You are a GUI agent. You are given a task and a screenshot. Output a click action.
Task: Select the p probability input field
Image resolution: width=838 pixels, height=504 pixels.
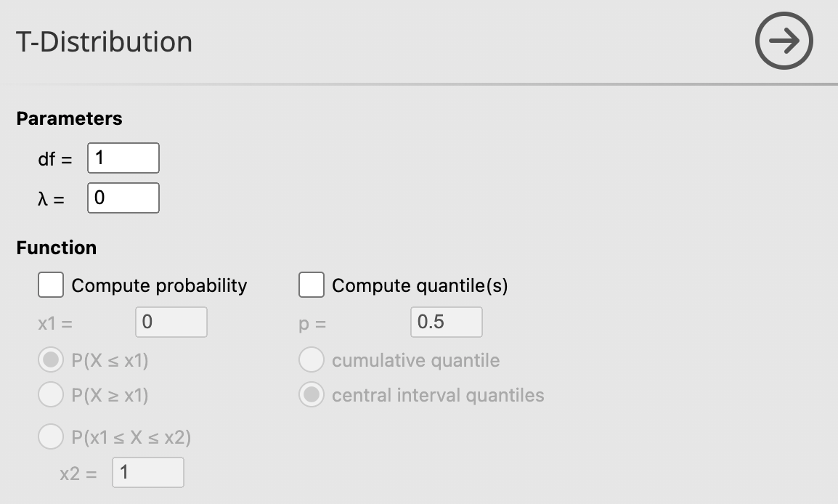pos(446,322)
